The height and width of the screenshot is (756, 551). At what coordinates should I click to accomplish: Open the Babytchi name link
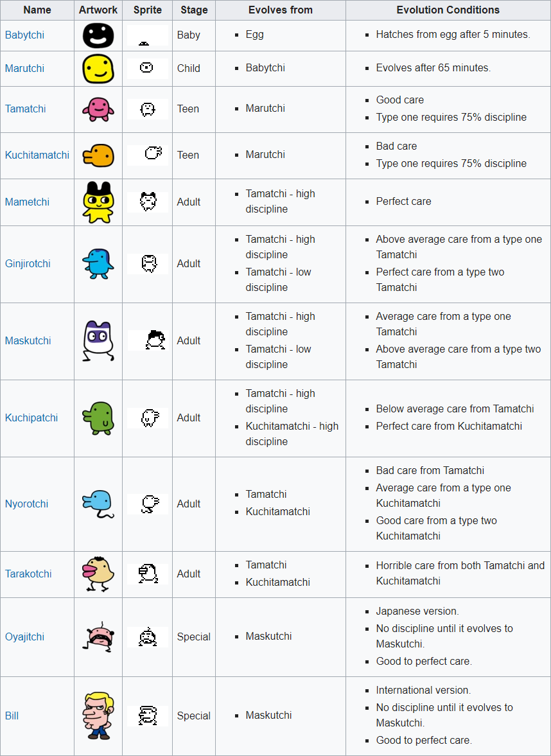(x=24, y=35)
